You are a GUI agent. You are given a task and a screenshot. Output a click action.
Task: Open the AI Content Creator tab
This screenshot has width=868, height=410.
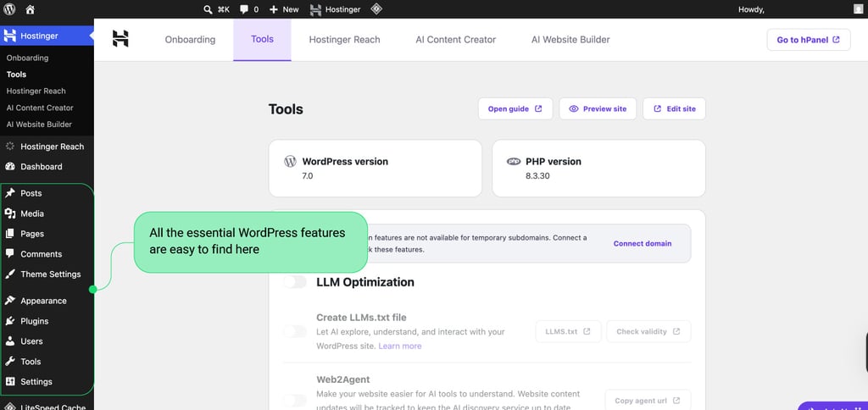pos(455,40)
